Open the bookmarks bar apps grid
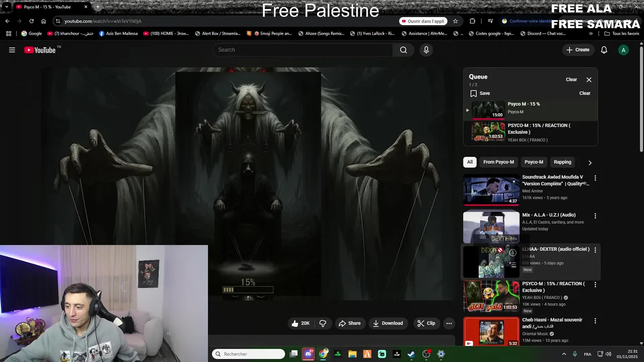 [x=9, y=34]
